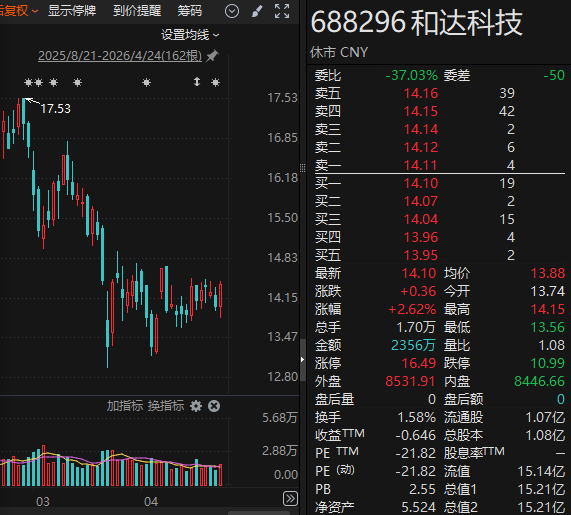Click vertical scrollbar thumb beside price axis
571x515 pixels.
(302, 360)
